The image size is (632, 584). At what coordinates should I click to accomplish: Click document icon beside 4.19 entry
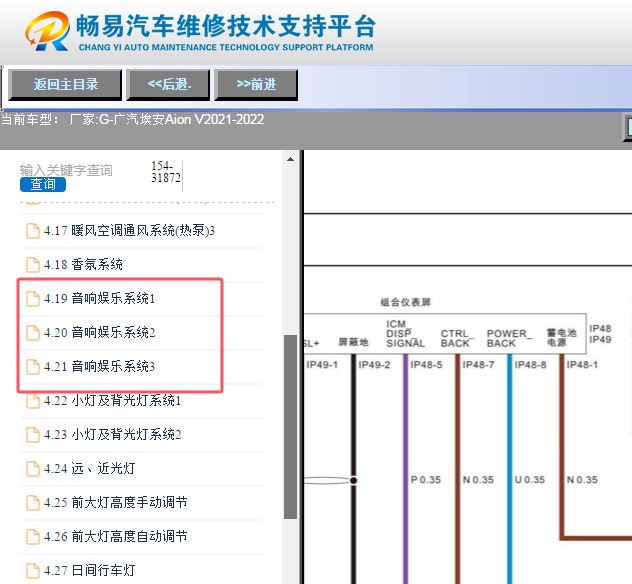[33, 299]
